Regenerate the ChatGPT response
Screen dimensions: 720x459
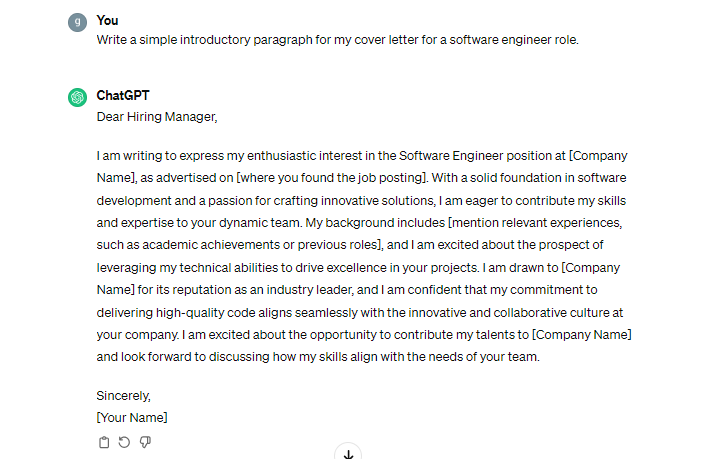[124, 442]
